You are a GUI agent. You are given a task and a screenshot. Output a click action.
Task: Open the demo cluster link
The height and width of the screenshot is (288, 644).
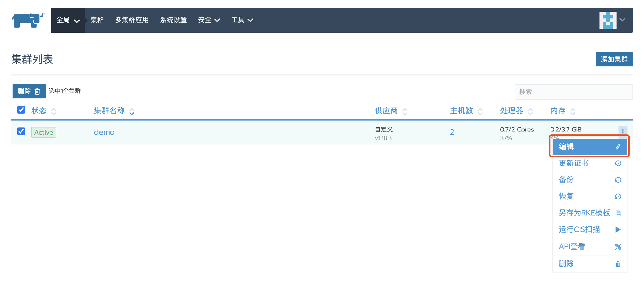(x=104, y=132)
